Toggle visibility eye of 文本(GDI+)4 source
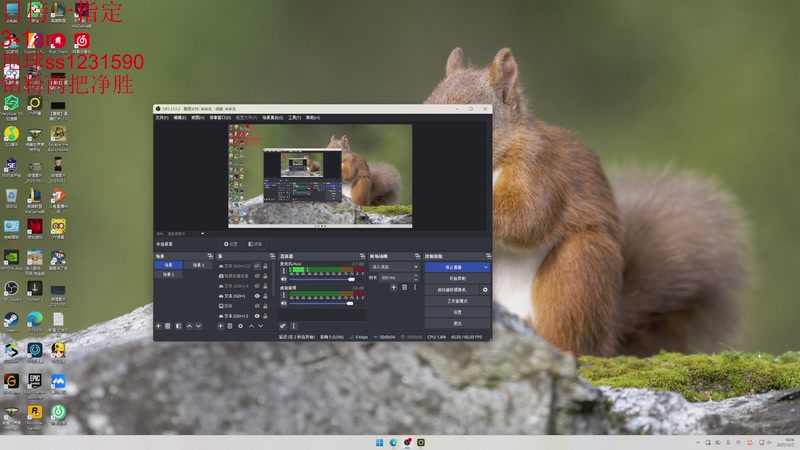This screenshot has height=450, width=800. click(257, 286)
